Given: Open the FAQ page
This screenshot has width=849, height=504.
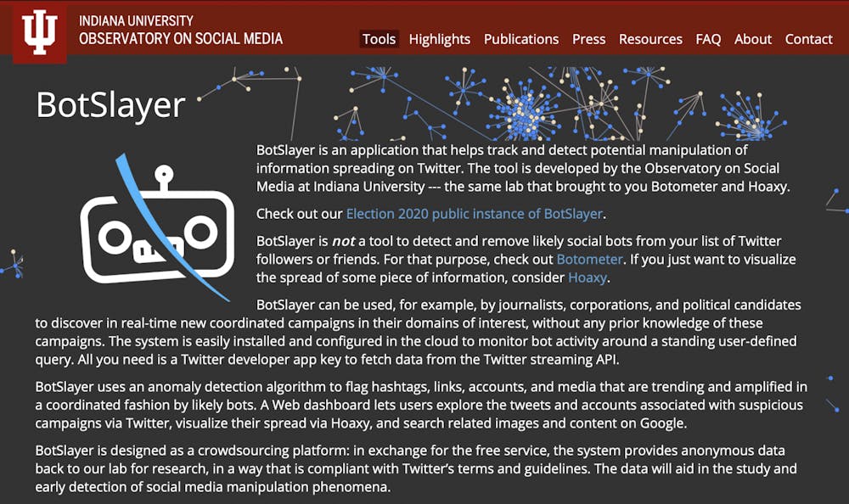Looking at the screenshot, I should coord(708,39).
